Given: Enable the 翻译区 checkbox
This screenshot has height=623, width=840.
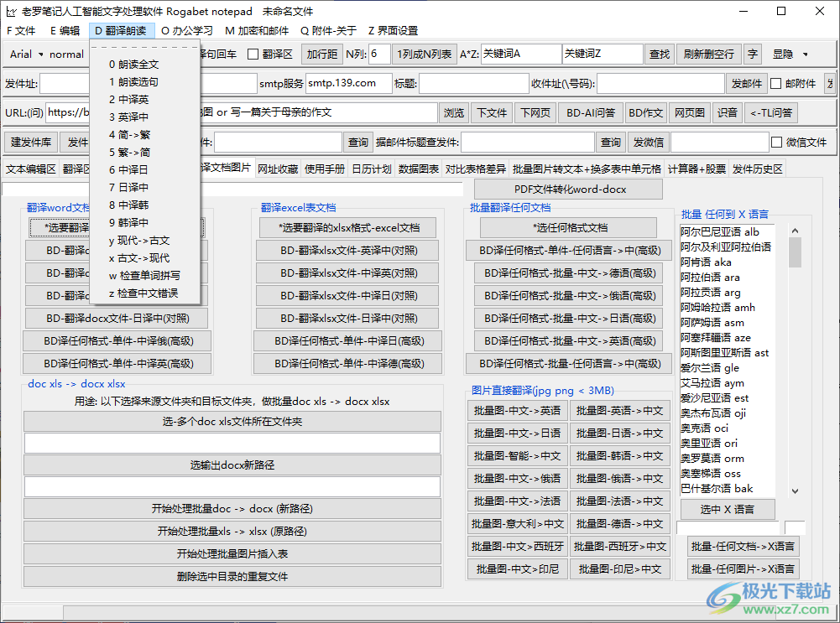Looking at the screenshot, I should pos(252,55).
